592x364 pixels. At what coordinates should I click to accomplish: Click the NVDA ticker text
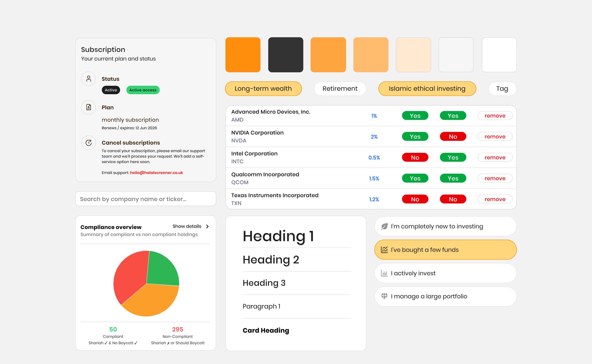pyautogui.click(x=239, y=140)
